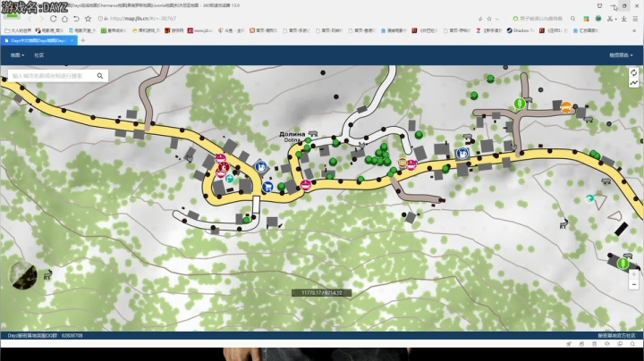Click the round user avatar icon
Screen dimensions: 644x361
tap(598, 19)
